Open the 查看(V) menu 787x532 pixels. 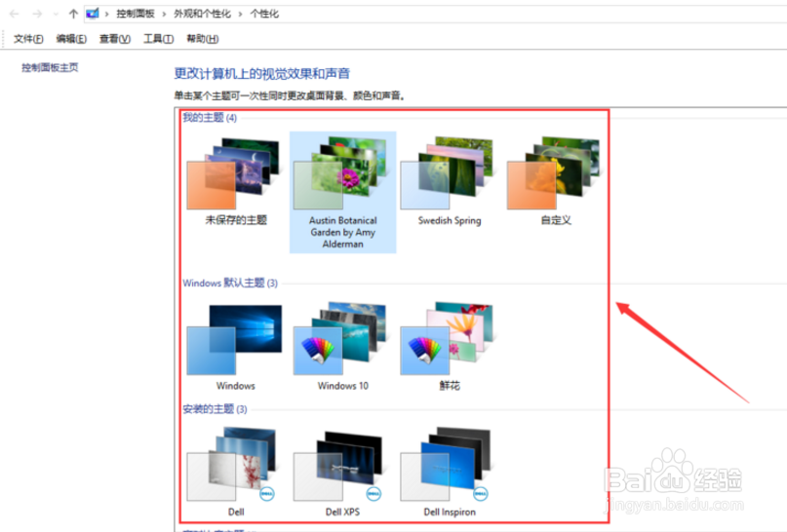(x=115, y=39)
